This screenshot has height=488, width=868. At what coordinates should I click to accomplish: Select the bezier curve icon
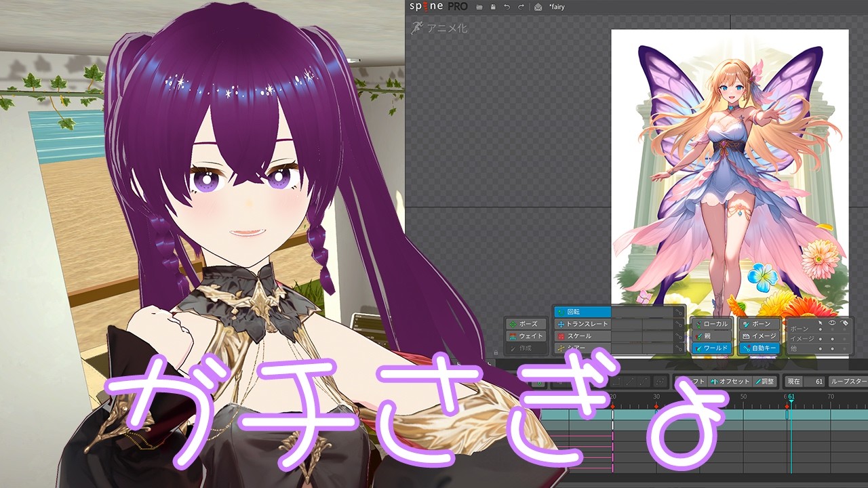point(644,382)
